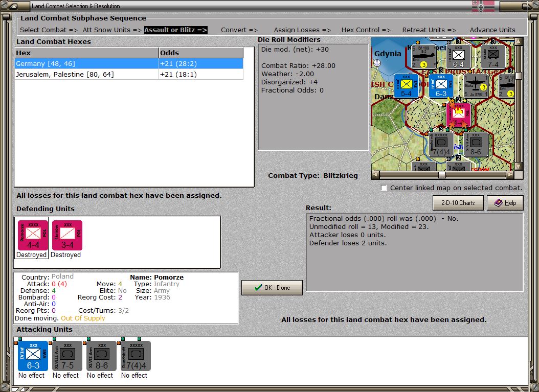
Task: Click the Retreat Units subphase
Action: (x=429, y=30)
